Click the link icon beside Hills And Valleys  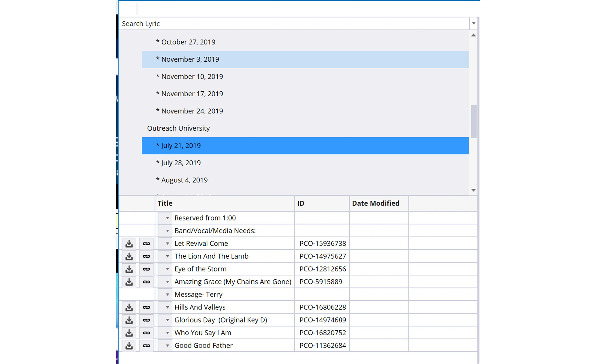pos(146,307)
